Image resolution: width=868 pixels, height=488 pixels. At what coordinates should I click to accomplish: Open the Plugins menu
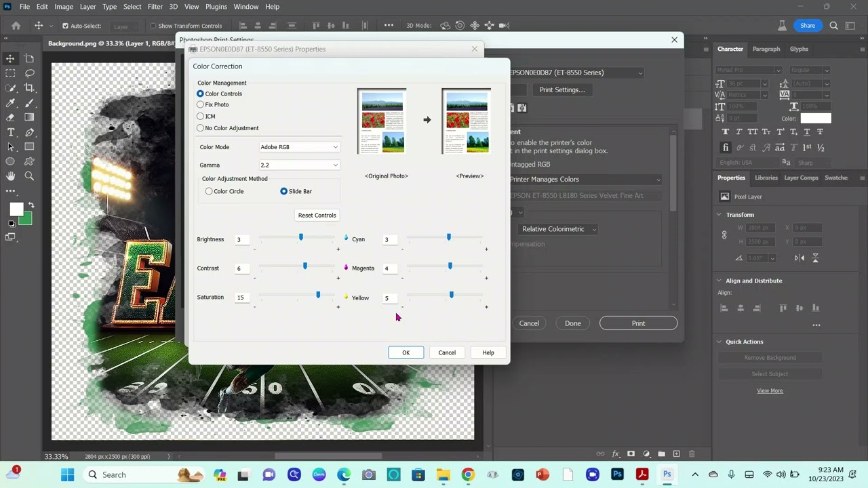click(x=216, y=7)
